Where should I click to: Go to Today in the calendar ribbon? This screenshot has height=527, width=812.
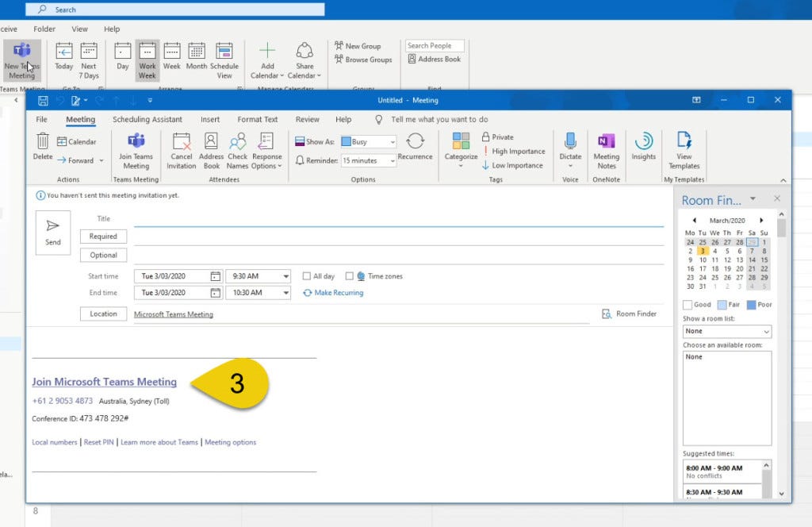click(63, 56)
